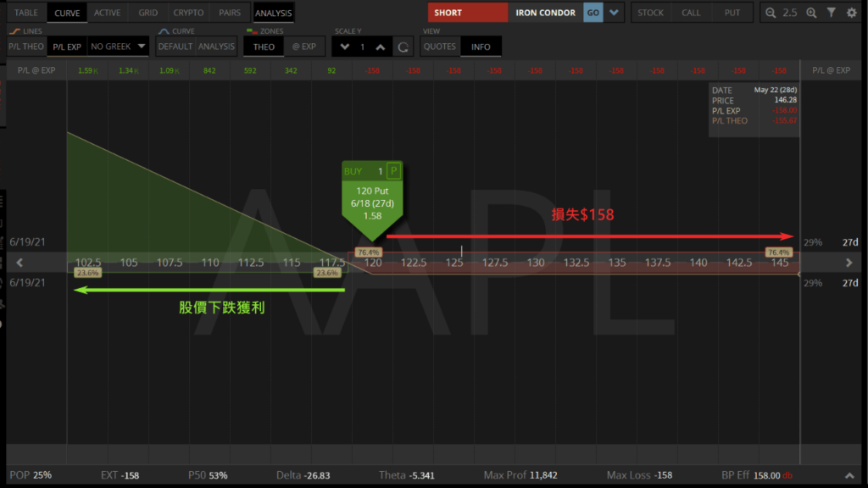Viewport: 868px width, 488px height.
Task: Open the ACTIVE tab
Action: (x=107, y=13)
